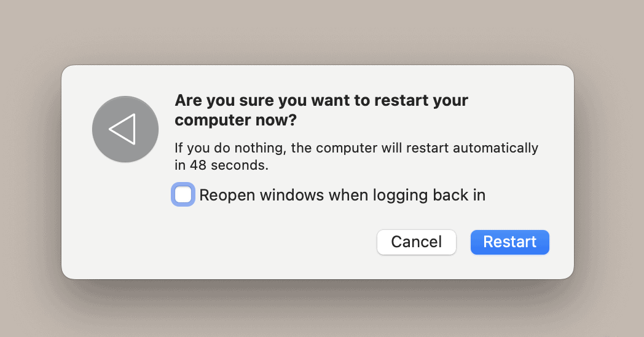Click the desktop background above the dialog
The image size is (644, 337).
pyautogui.click(x=320, y=31)
